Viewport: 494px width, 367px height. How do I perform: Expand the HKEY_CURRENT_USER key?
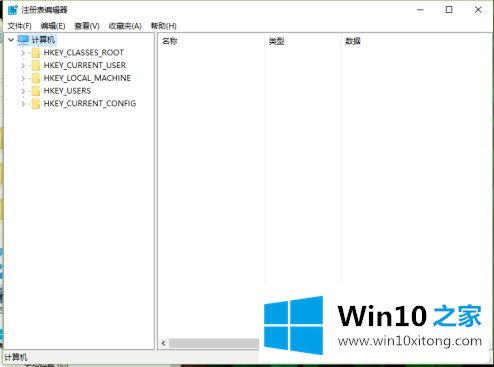[23, 65]
